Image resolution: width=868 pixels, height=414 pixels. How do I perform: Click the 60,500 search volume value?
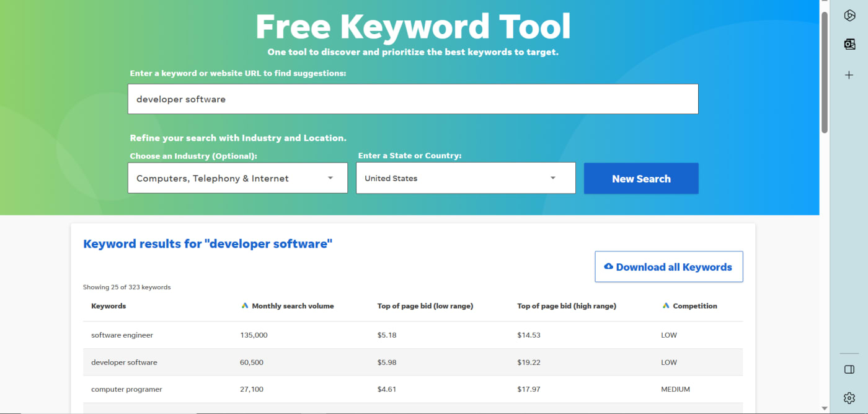tap(252, 362)
